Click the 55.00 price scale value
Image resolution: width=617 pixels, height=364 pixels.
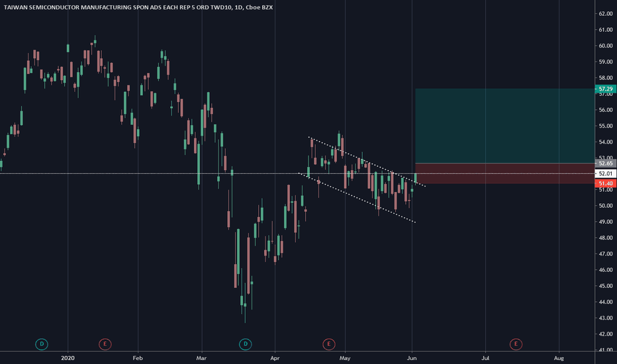point(606,126)
